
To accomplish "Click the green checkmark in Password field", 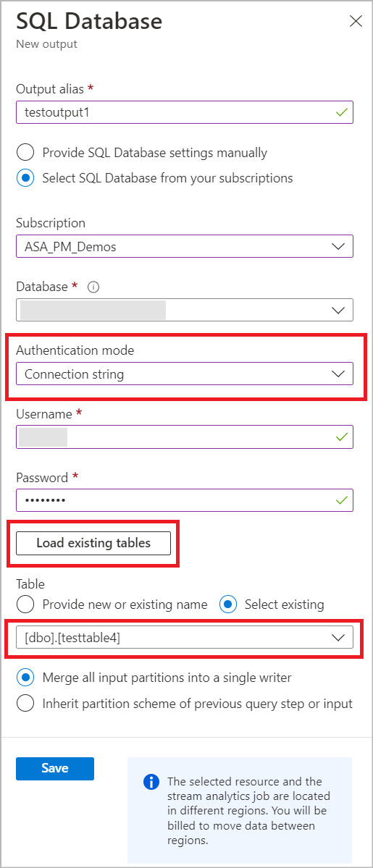I will coord(341,500).
